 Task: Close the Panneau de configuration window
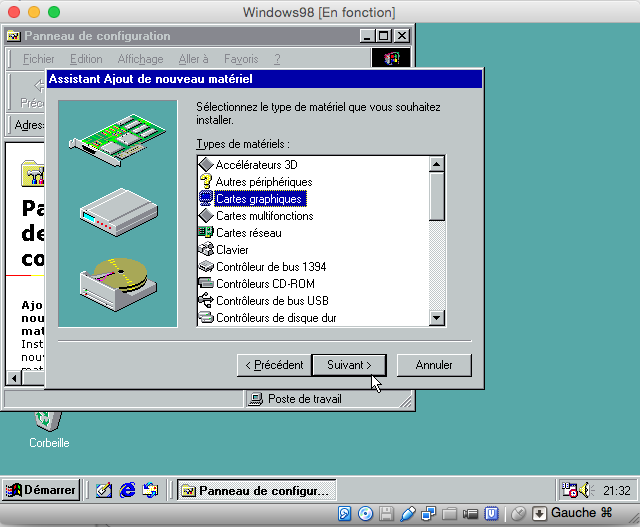[402, 36]
